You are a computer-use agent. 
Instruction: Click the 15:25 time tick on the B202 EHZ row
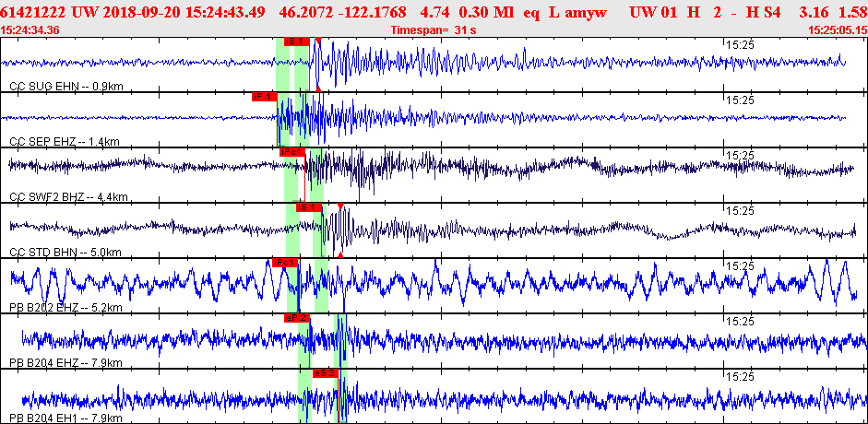(x=740, y=266)
